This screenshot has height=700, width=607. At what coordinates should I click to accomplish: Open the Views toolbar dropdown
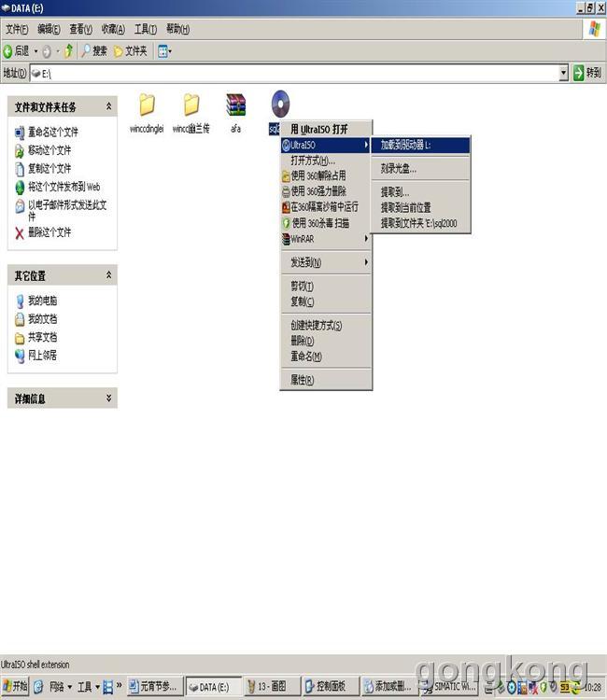click(164, 50)
